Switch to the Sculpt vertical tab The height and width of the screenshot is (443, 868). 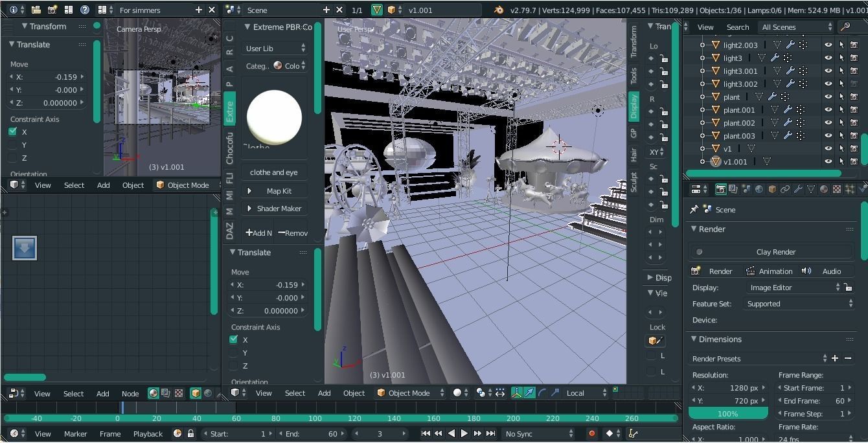tap(634, 182)
